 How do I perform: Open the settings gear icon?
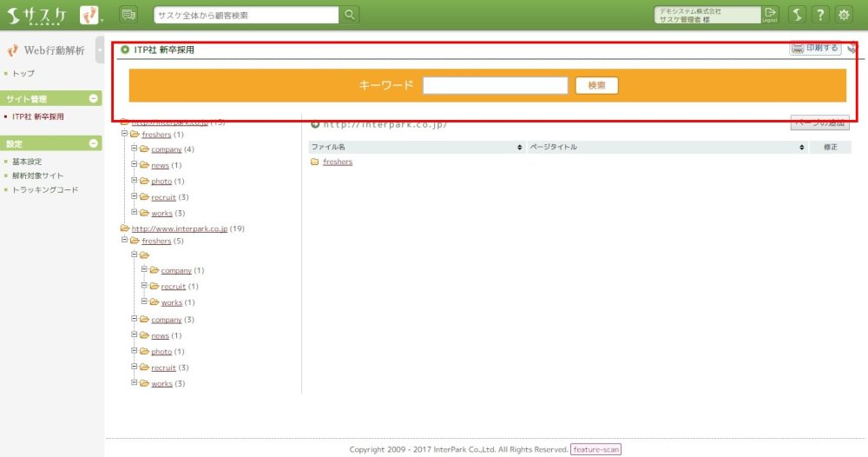point(843,15)
